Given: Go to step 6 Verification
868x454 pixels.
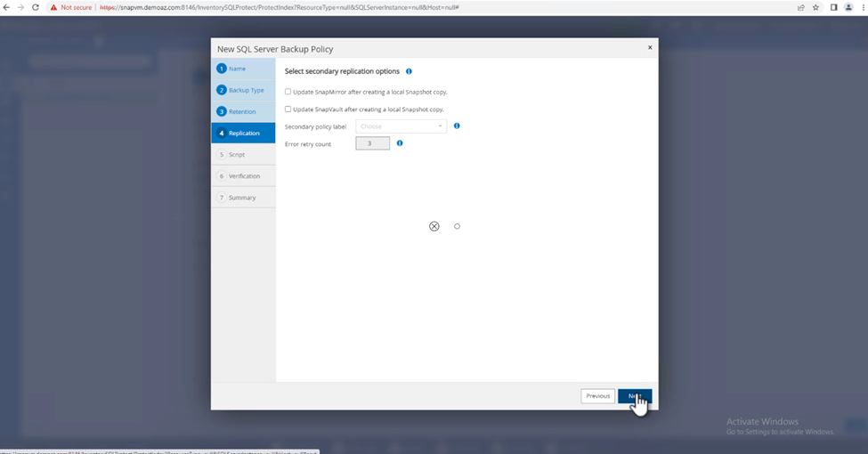Looking at the screenshot, I should click(x=243, y=176).
